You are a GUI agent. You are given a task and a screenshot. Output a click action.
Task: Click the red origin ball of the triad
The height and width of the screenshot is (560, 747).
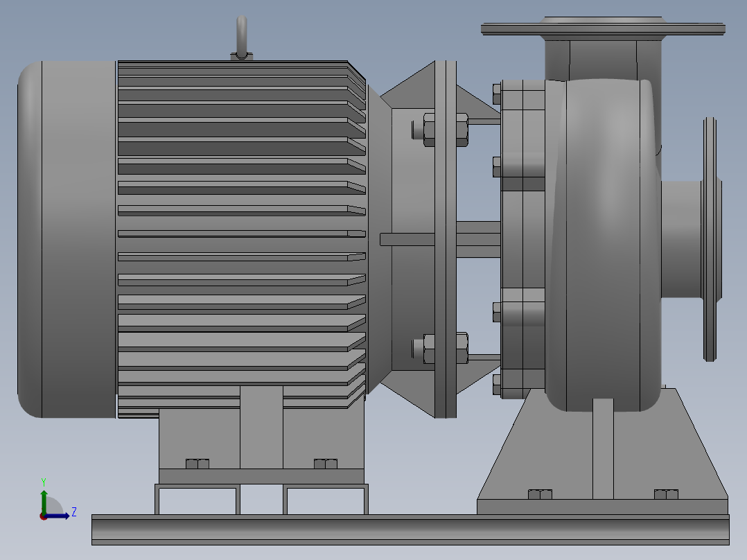43,516
